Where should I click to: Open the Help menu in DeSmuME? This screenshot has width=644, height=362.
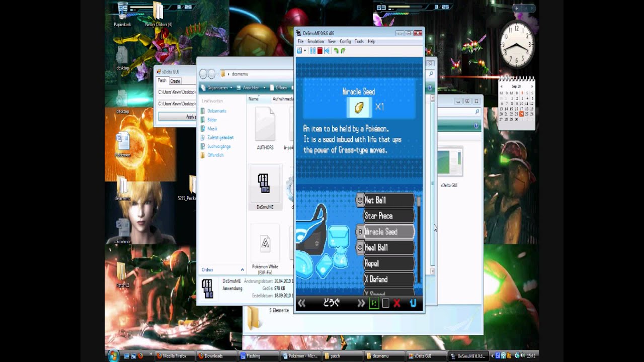(371, 41)
